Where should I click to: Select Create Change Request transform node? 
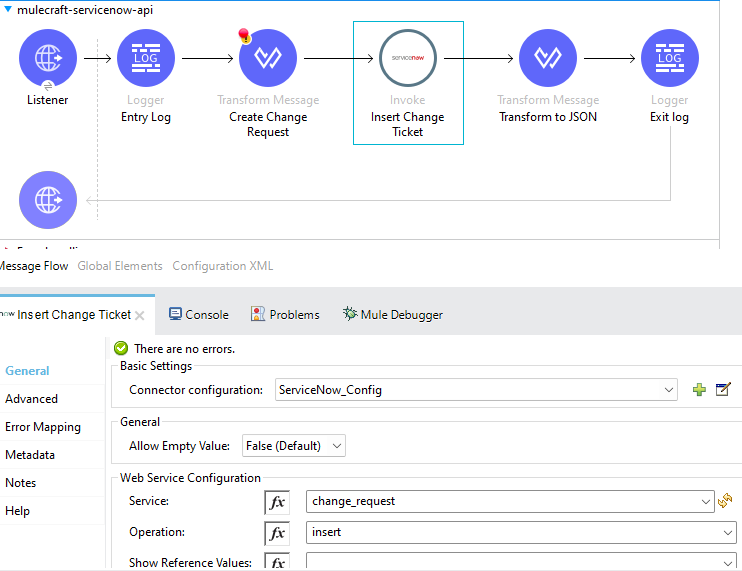(x=267, y=58)
